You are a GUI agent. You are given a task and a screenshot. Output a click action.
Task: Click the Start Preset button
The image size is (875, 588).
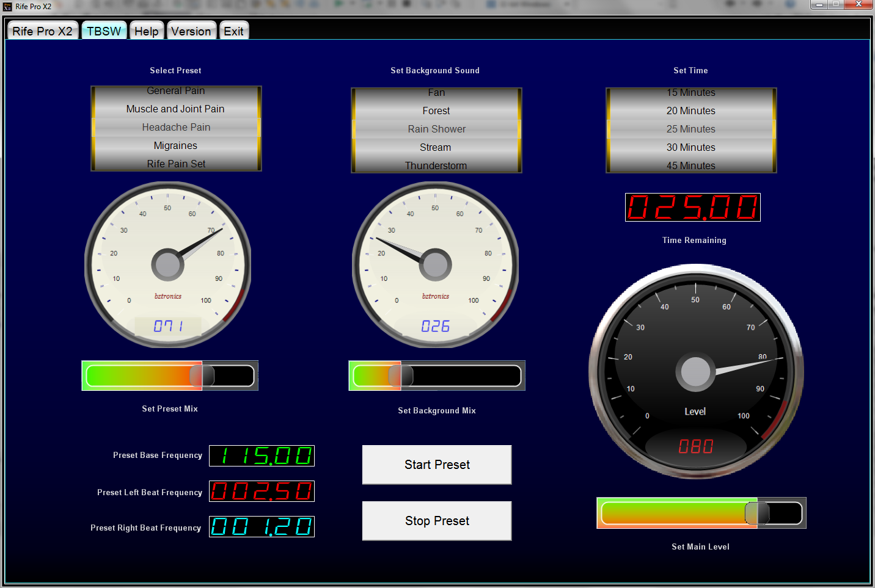coord(437,465)
